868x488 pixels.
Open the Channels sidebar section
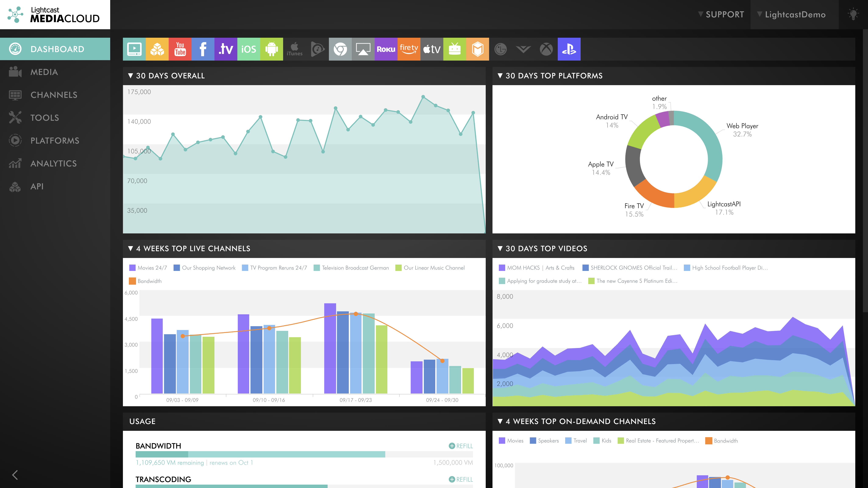click(x=54, y=95)
